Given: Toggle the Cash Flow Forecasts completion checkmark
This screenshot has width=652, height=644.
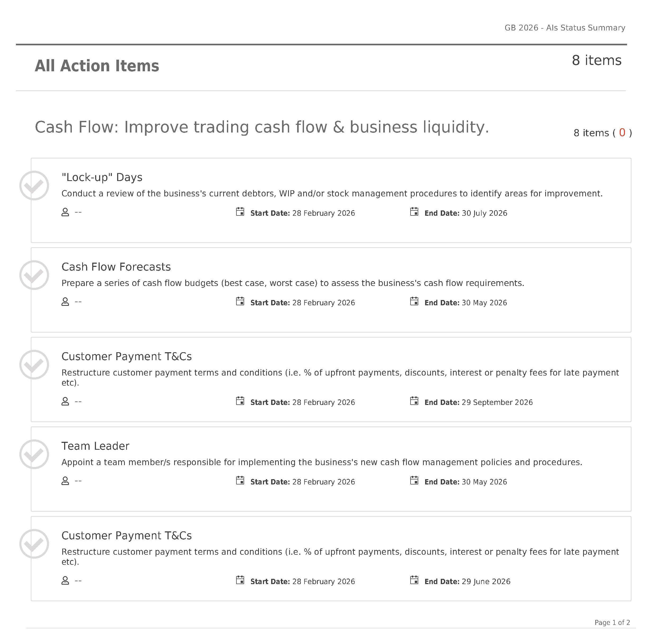Looking at the screenshot, I should tap(34, 275).
